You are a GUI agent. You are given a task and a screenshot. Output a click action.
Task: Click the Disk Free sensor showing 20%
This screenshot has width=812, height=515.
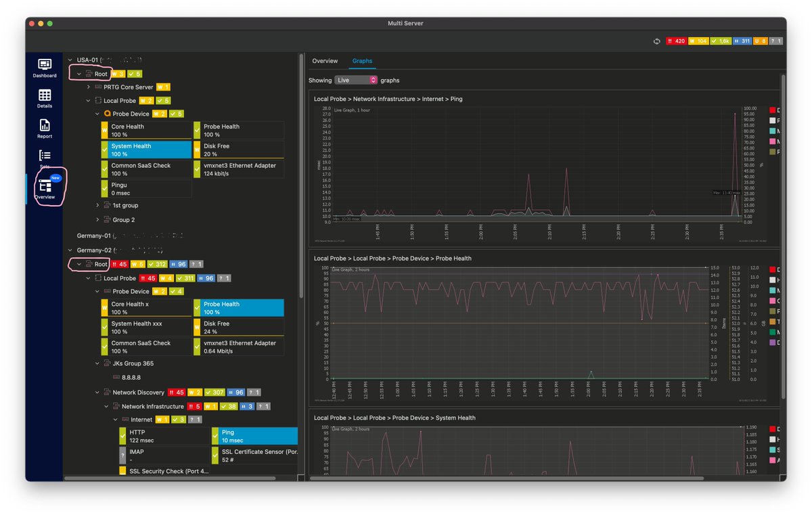pos(240,149)
